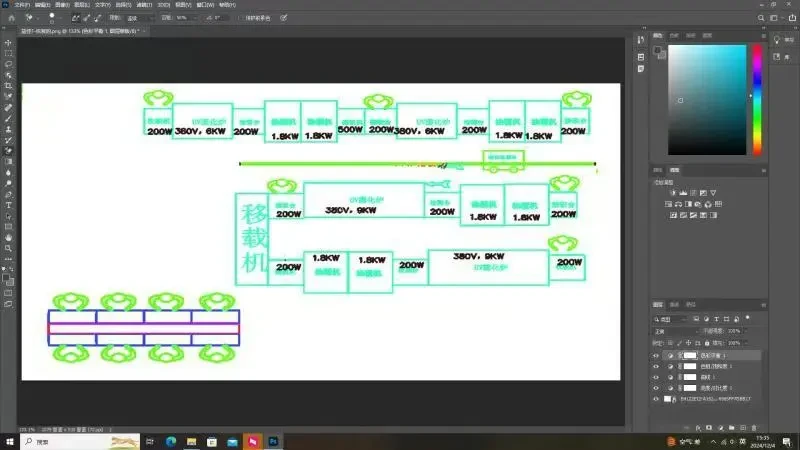Create a new layer with the plus icon
This screenshot has height=450, width=800.
(743, 428)
